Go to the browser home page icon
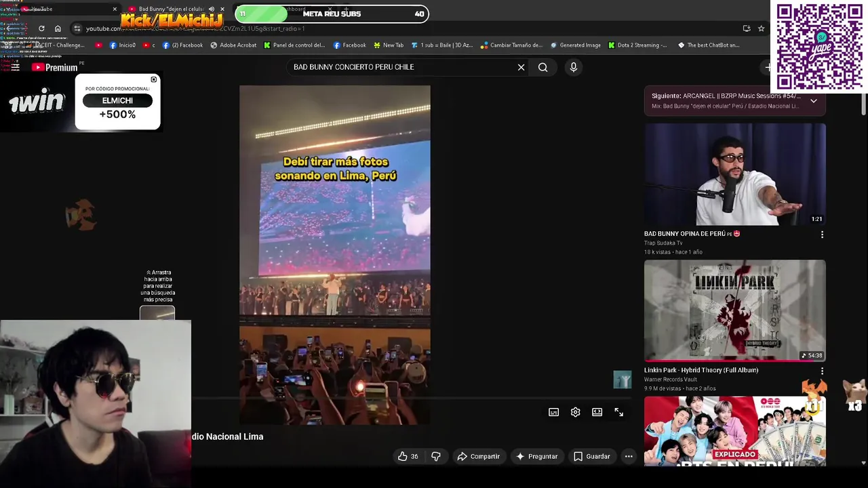 tap(58, 28)
